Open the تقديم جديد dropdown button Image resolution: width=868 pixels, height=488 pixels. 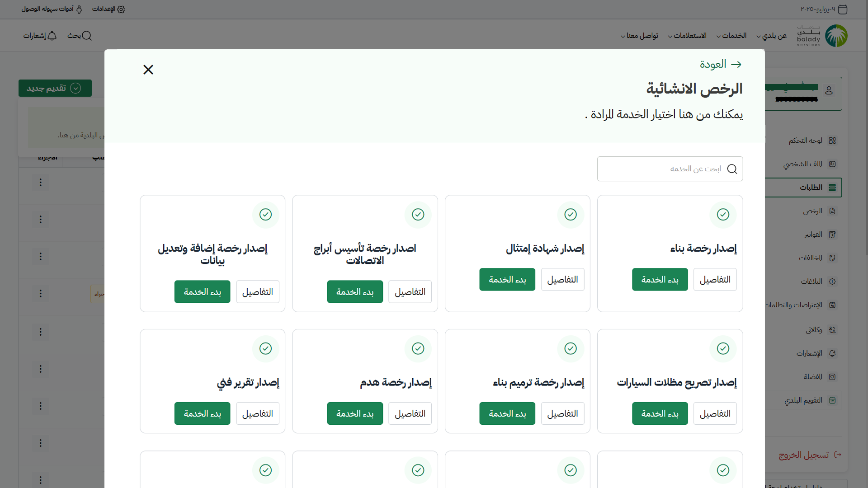pyautogui.click(x=55, y=88)
